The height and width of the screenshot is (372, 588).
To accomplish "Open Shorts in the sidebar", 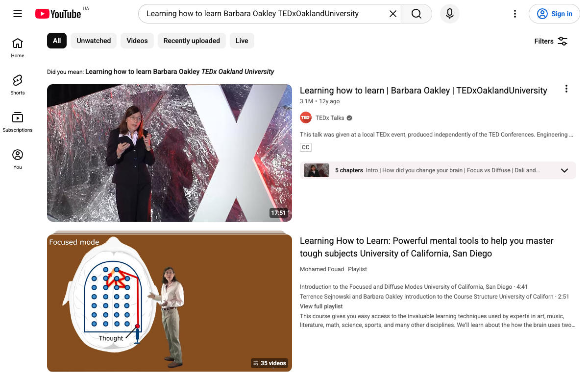I will click(18, 85).
